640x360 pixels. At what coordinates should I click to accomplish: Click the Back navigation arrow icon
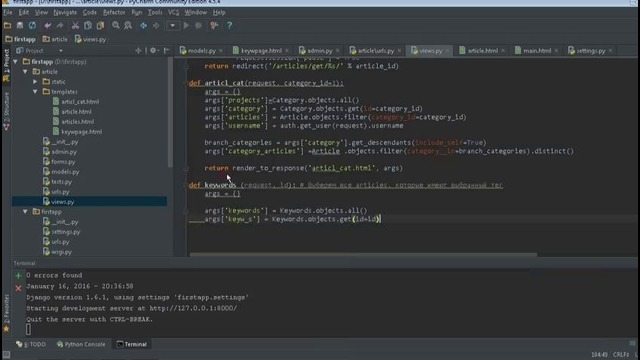[143, 26]
